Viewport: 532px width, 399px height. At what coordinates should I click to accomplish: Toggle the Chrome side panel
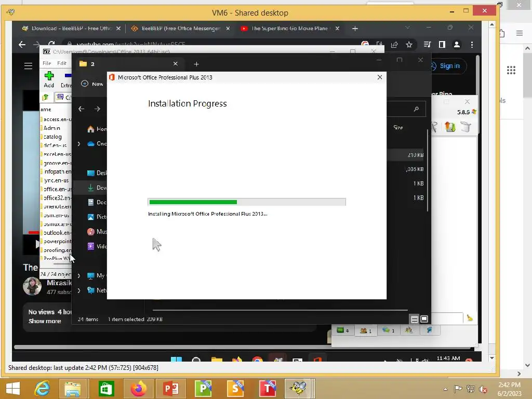[x=442, y=45]
